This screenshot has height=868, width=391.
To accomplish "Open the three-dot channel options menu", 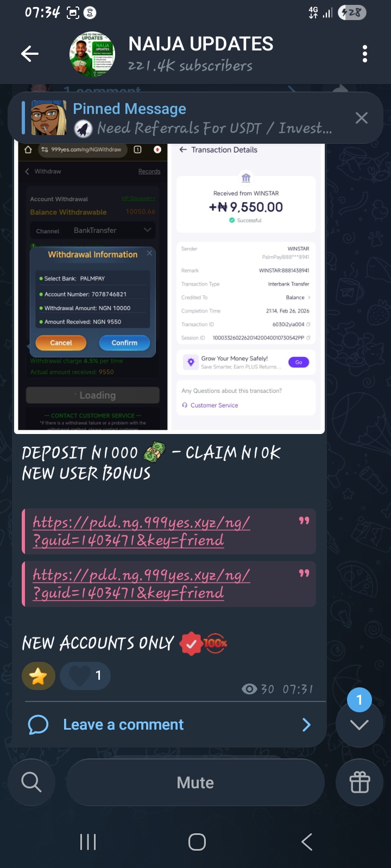I will 364,54.
